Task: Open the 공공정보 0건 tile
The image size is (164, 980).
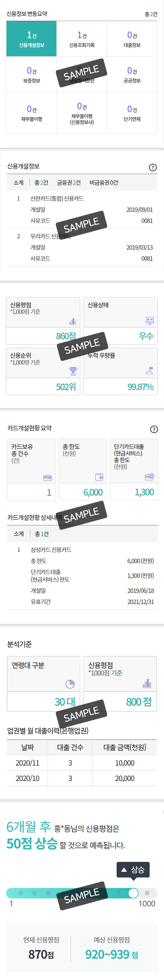Action: [x=132, y=74]
